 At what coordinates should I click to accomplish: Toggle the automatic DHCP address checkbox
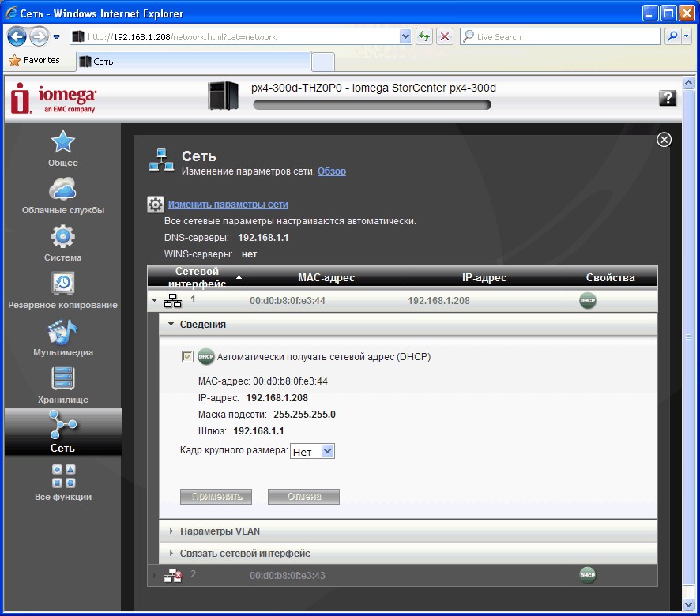187,357
